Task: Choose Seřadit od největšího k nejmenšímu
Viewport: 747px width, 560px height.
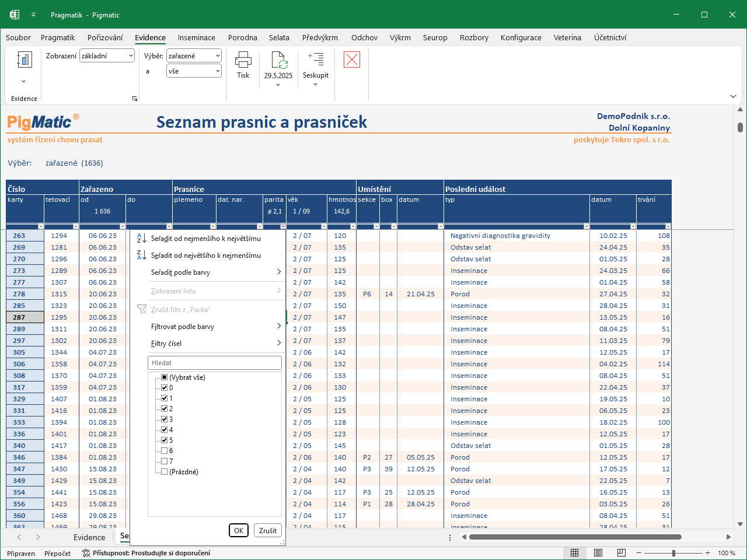Action: click(x=208, y=256)
